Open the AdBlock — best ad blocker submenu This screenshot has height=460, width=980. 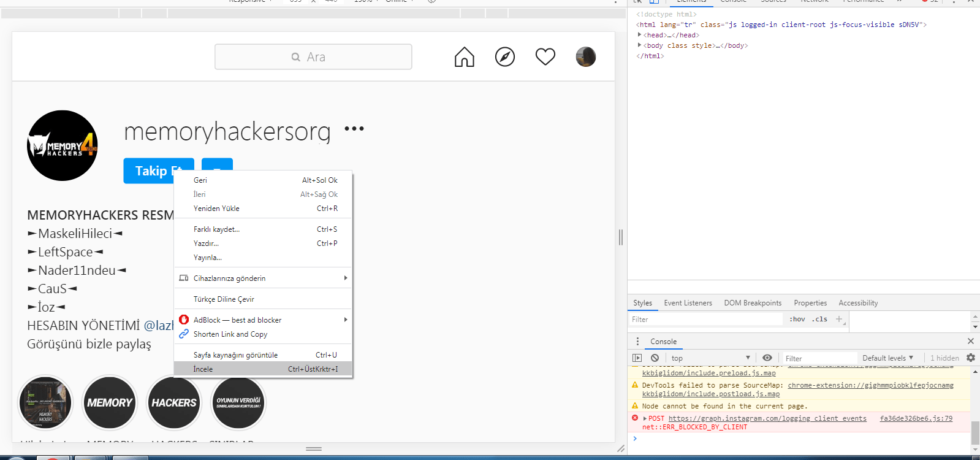pyautogui.click(x=264, y=320)
